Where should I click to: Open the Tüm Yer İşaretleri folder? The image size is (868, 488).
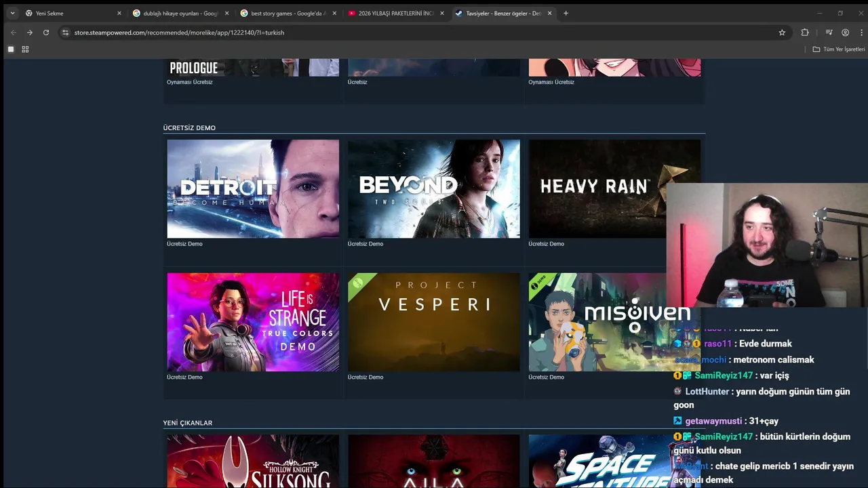click(x=839, y=49)
